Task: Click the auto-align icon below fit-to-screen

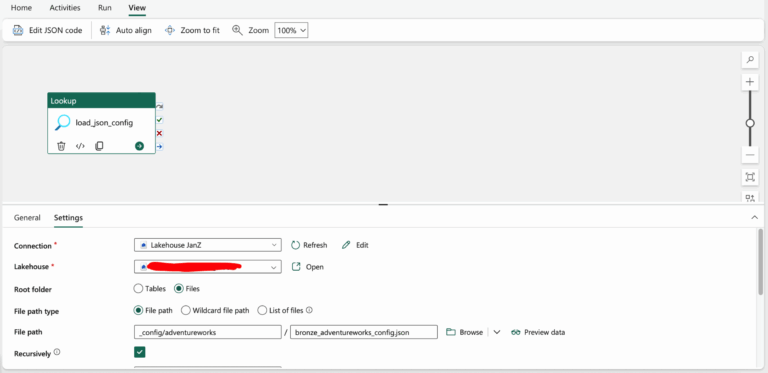Action: click(750, 197)
